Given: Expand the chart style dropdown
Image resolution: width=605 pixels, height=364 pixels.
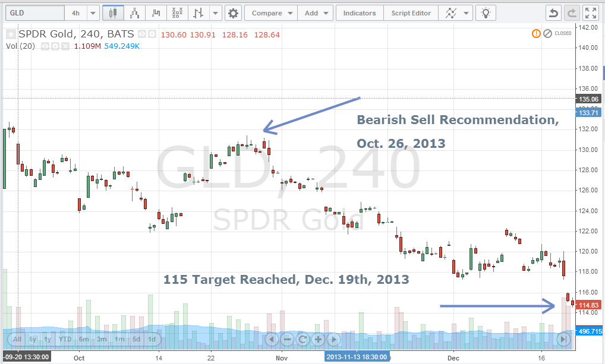Looking at the screenshot, I should pyautogui.click(x=215, y=13).
